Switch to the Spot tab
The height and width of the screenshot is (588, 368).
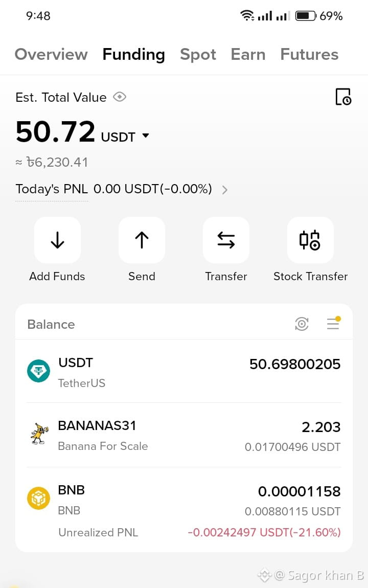[x=198, y=54]
